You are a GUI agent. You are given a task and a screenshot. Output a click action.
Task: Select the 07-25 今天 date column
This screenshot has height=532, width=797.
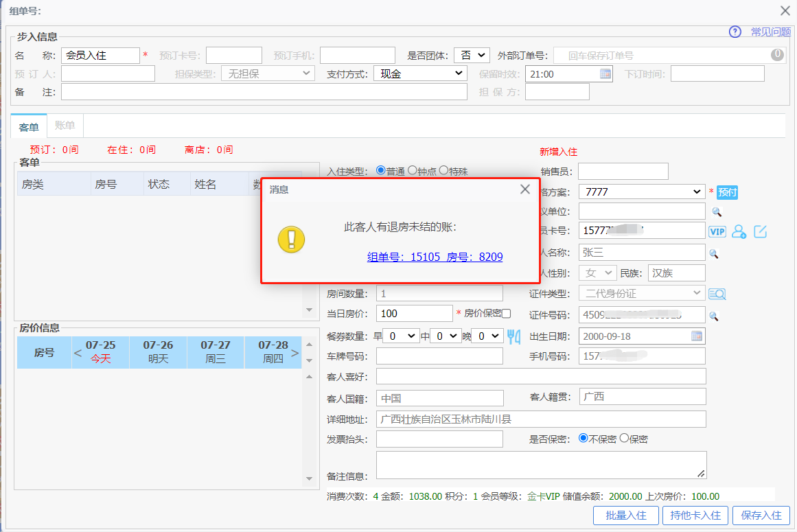pyautogui.click(x=101, y=352)
